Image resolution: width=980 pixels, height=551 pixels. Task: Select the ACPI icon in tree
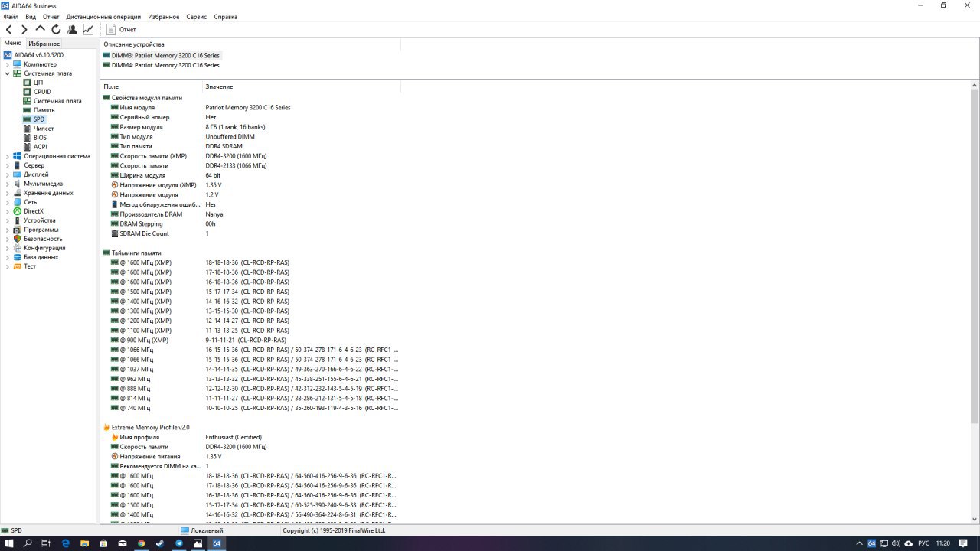coord(27,147)
